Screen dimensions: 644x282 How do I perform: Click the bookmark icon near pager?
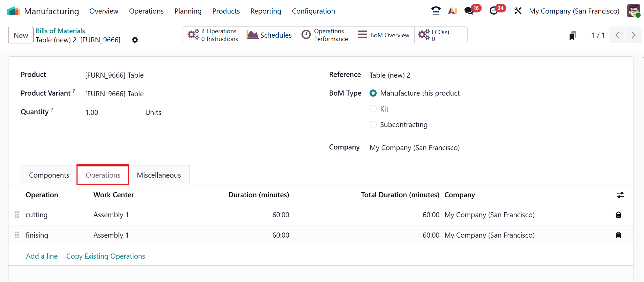pyautogui.click(x=572, y=36)
